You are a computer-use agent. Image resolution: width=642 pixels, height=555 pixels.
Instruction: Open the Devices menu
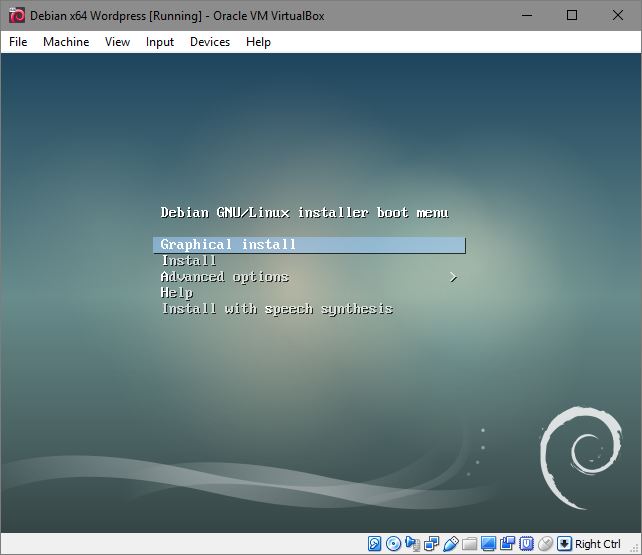pyautogui.click(x=210, y=42)
